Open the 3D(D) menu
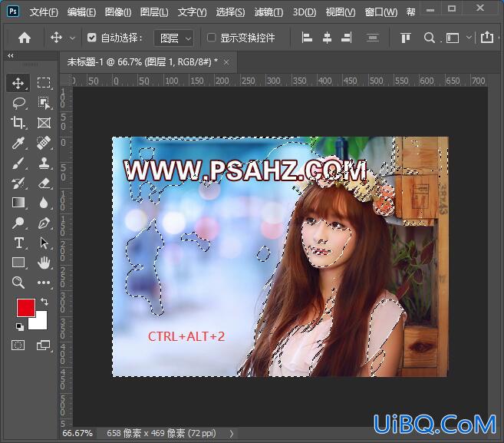 point(305,12)
